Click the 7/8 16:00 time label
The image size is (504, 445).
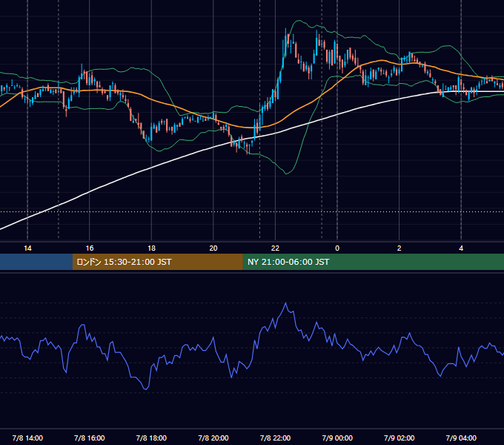(90, 438)
